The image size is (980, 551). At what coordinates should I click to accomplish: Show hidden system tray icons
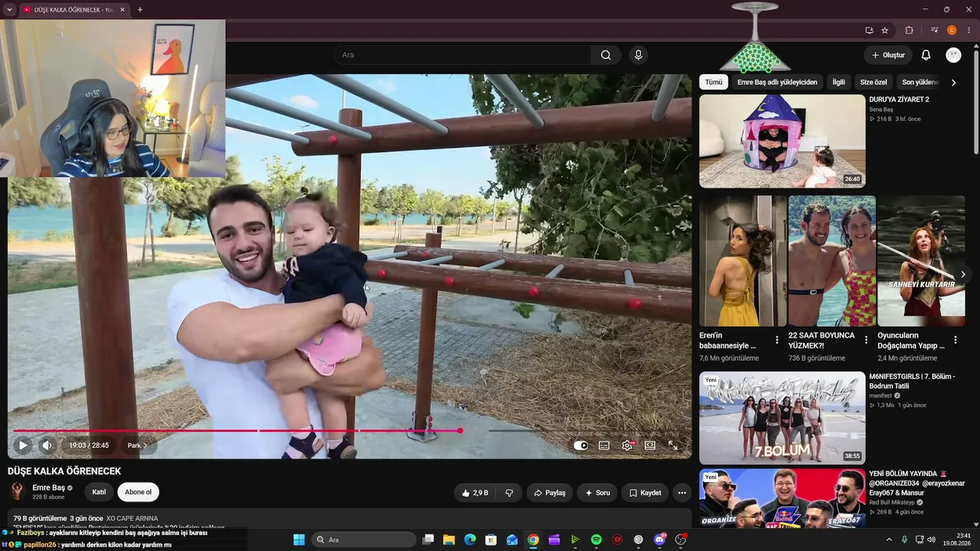click(x=889, y=540)
